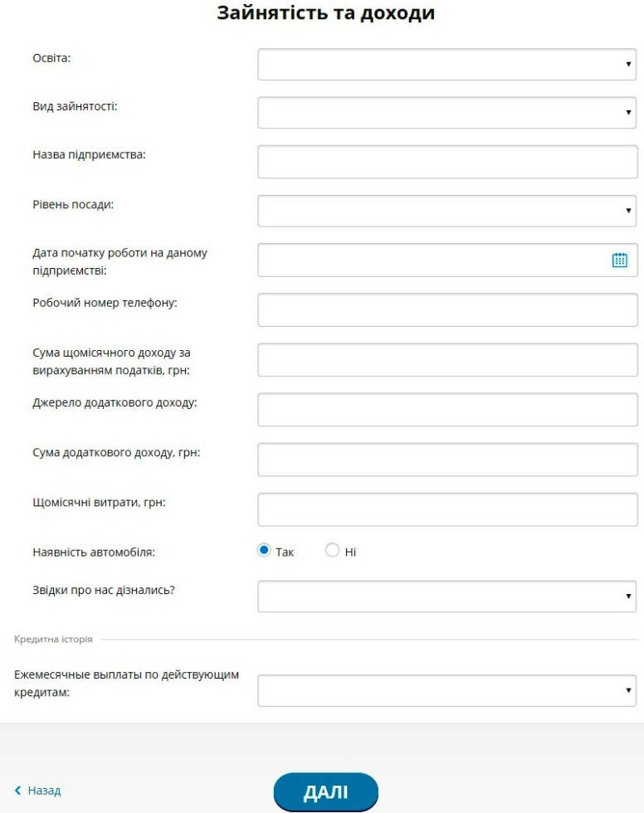Click the back chevron arrow icon

[x=18, y=791]
